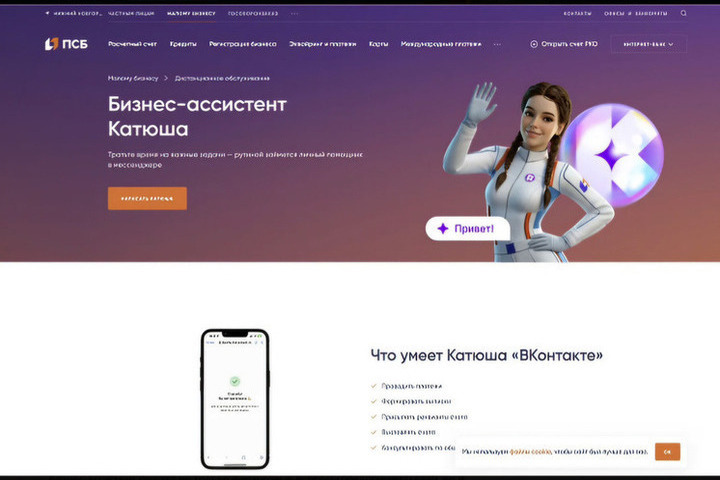Screen dimensions: 720x480
Task: Click the first checkmark bullet in the features list
Action: pyautogui.click(x=373, y=386)
